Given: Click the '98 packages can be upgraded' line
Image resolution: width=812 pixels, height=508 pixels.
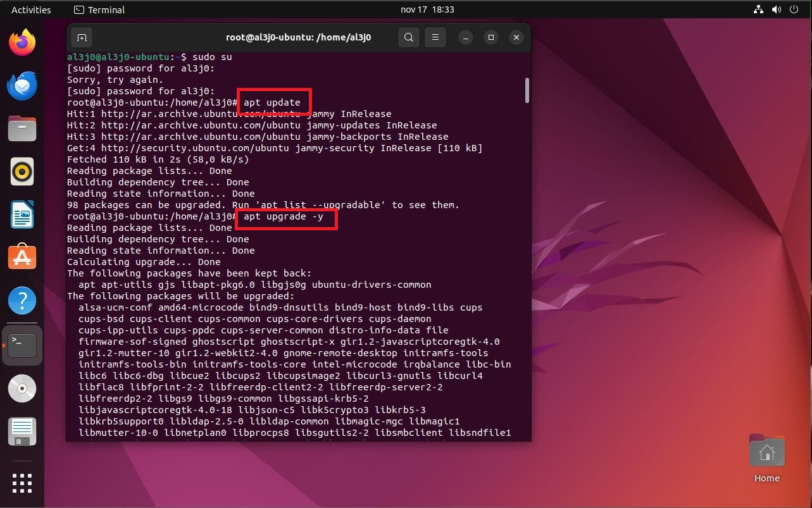Looking at the screenshot, I should [x=263, y=205].
